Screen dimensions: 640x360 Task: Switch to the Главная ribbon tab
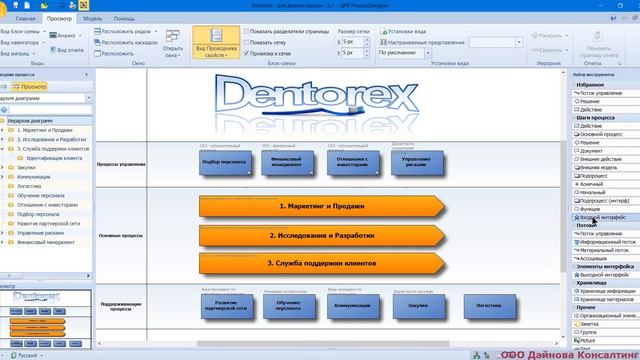(x=25, y=18)
